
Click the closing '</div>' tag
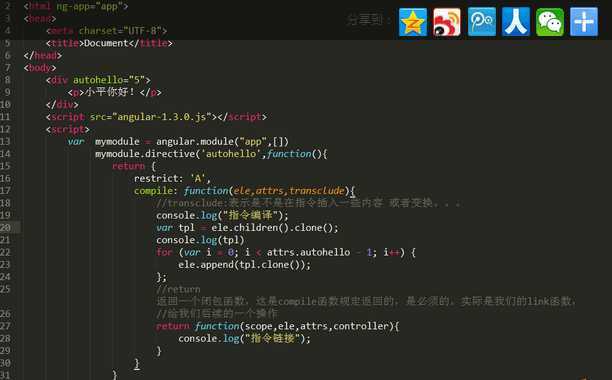click(62, 105)
